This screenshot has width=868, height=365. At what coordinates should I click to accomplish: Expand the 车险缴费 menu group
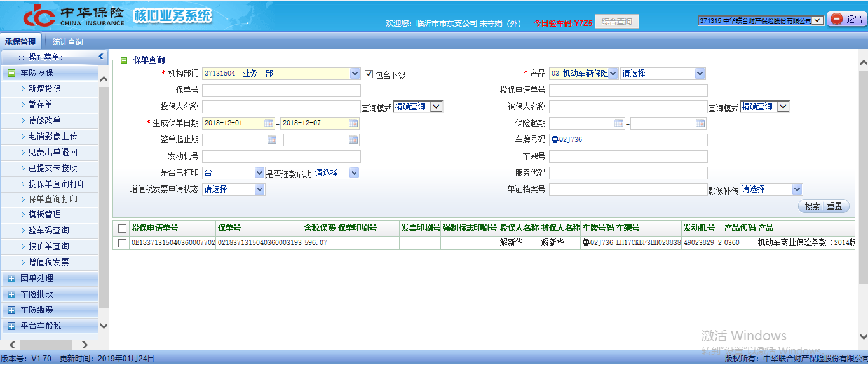[x=11, y=310]
